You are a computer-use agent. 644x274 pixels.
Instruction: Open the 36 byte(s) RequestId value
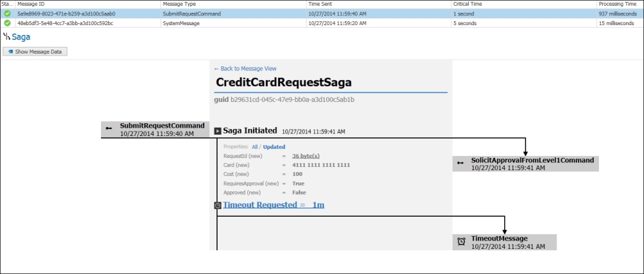[x=306, y=156]
